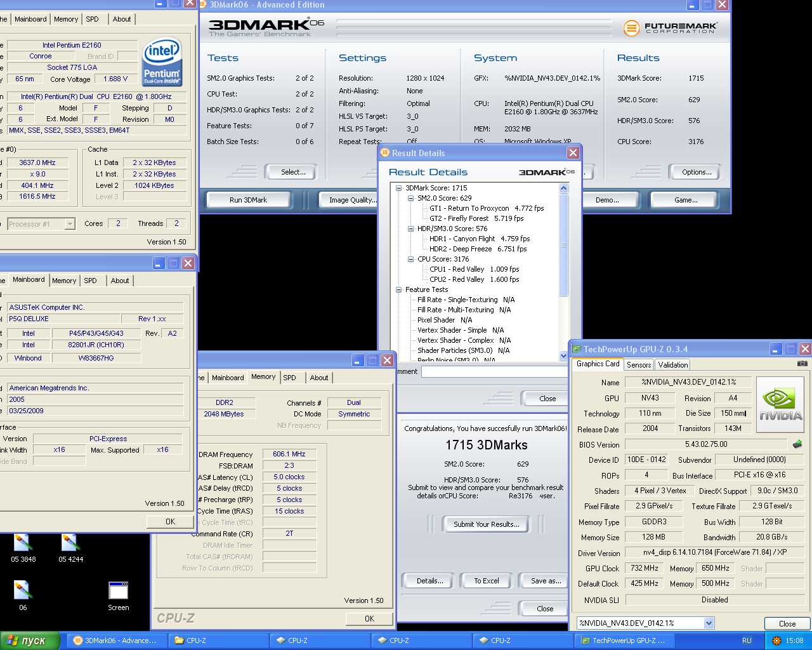Screen dimensions: 812x650
Task: Select 'Fill Rate - Single-Texturing' row
Action: (466, 300)
